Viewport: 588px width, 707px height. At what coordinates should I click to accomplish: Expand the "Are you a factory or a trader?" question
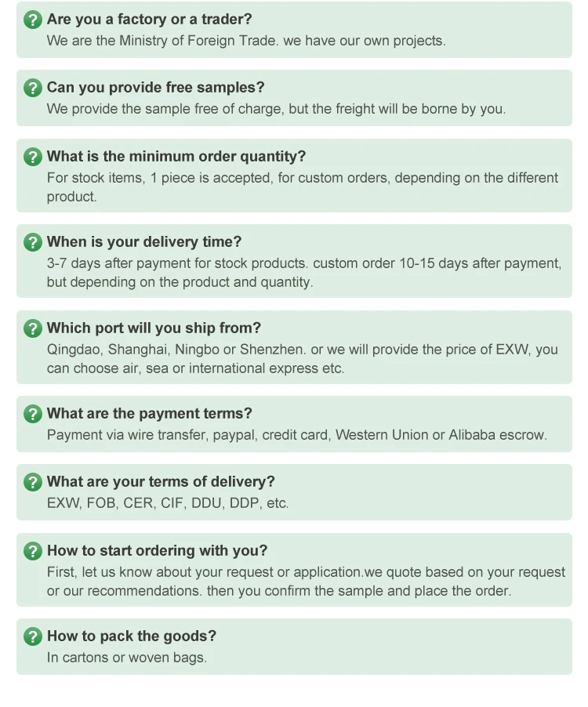(x=149, y=20)
